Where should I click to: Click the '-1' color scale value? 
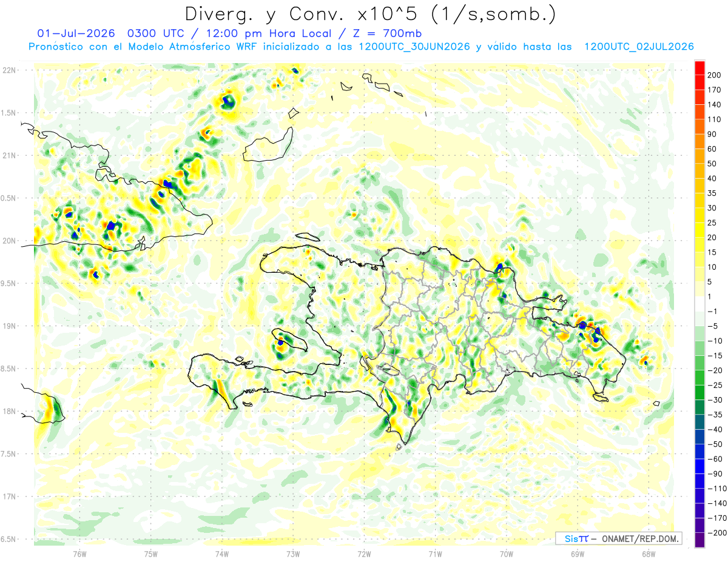(x=714, y=311)
